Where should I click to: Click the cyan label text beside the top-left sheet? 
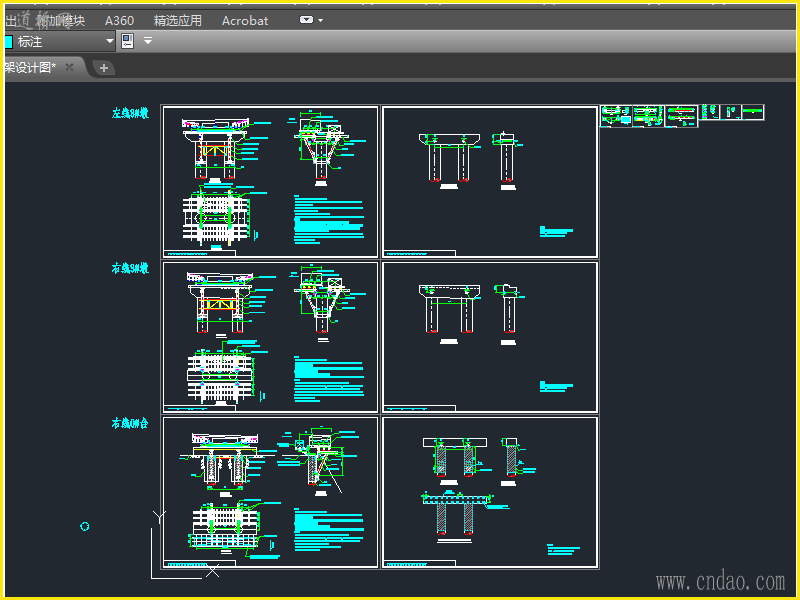tap(130, 114)
